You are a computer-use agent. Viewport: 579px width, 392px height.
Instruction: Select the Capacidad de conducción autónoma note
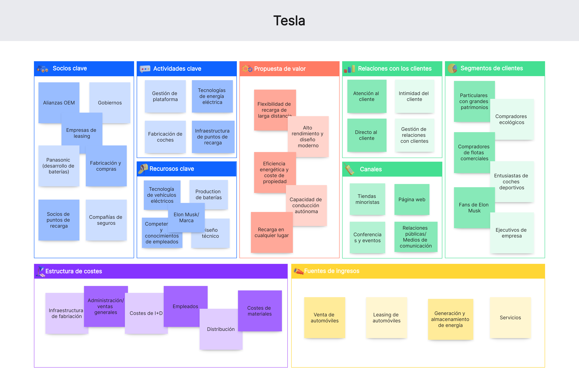[x=306, y=206]
